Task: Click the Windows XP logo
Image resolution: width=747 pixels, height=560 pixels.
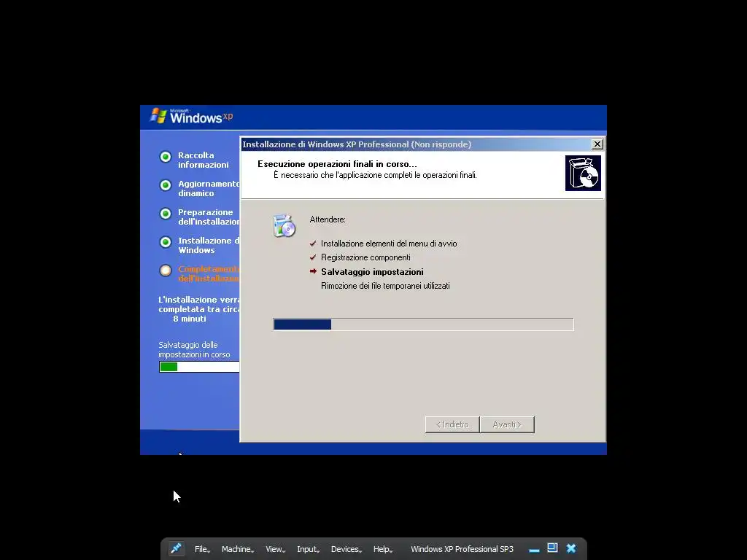Action: point(192,116)
